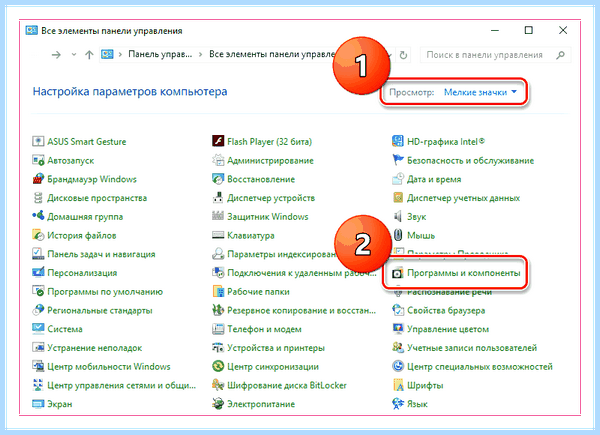
Task: Expand chevron after Панель управ... breadcrumb
Action: coord(201,55)
